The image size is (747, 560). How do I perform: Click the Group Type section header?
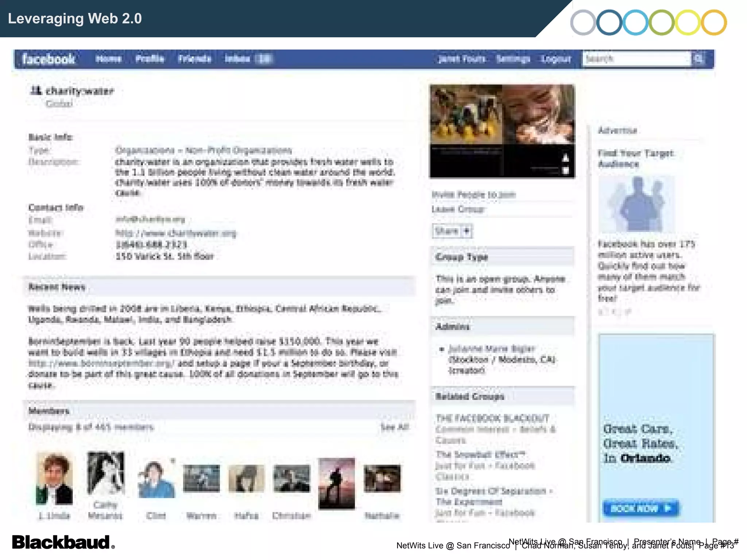tap(502, 257)
